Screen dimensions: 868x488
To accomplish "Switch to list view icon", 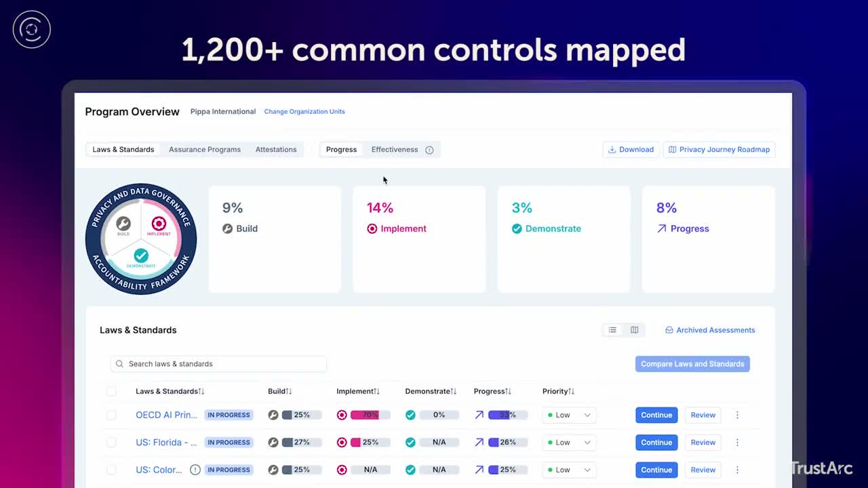I will [x=612, y=330].
